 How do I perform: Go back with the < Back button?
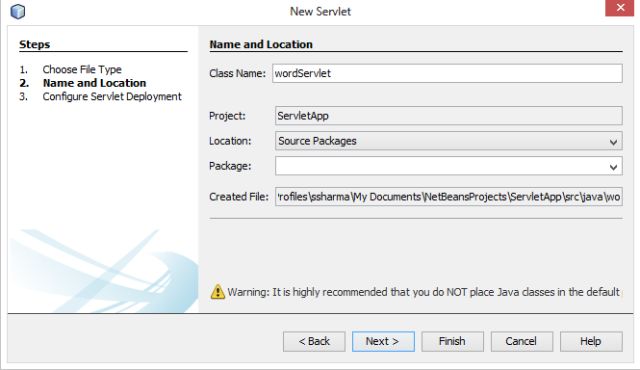pyautogui.click(x=314, y=341)
